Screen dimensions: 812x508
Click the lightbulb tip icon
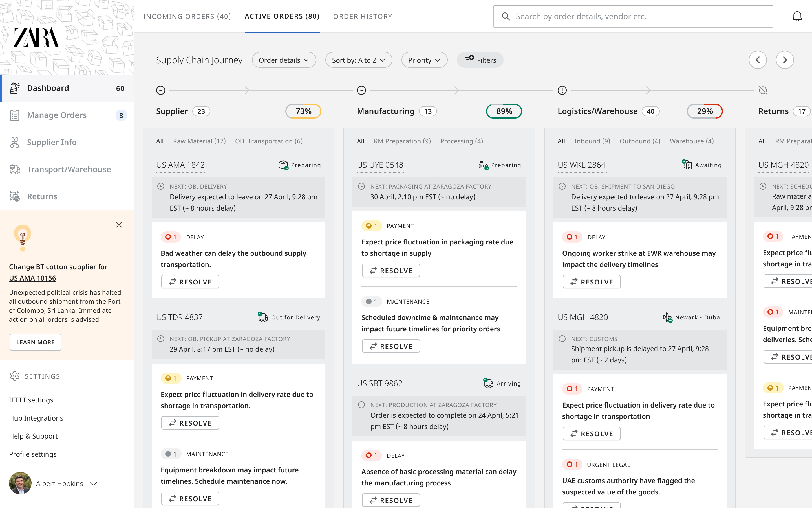(23, 238)
